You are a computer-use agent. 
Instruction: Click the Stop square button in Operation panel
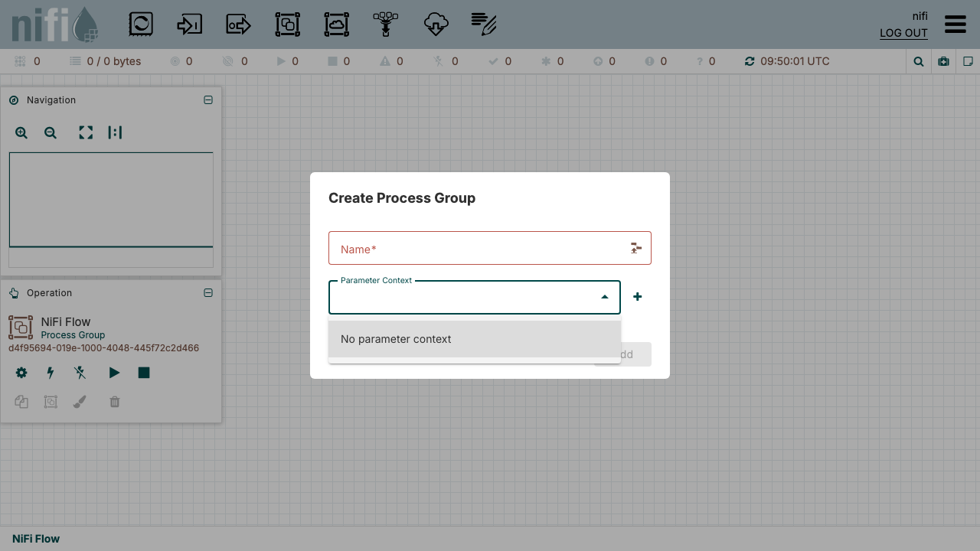pyautogui.click(x=143, y=373)
